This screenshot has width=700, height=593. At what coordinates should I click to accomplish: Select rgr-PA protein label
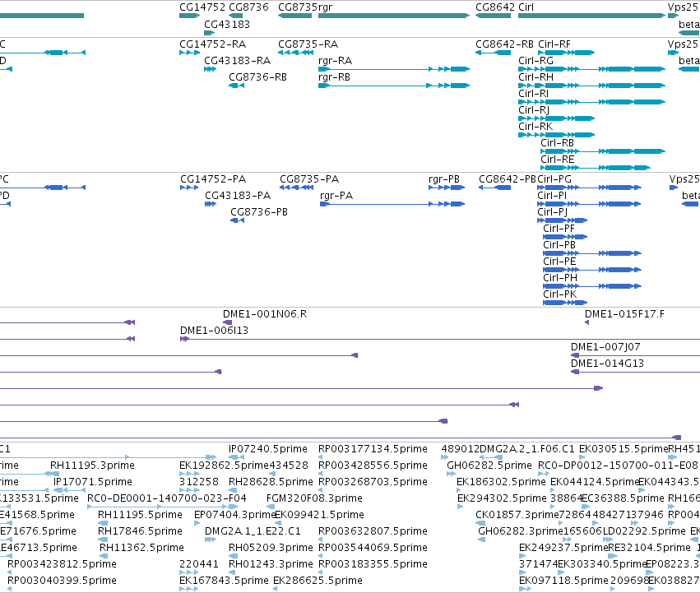tap(336, 196)
